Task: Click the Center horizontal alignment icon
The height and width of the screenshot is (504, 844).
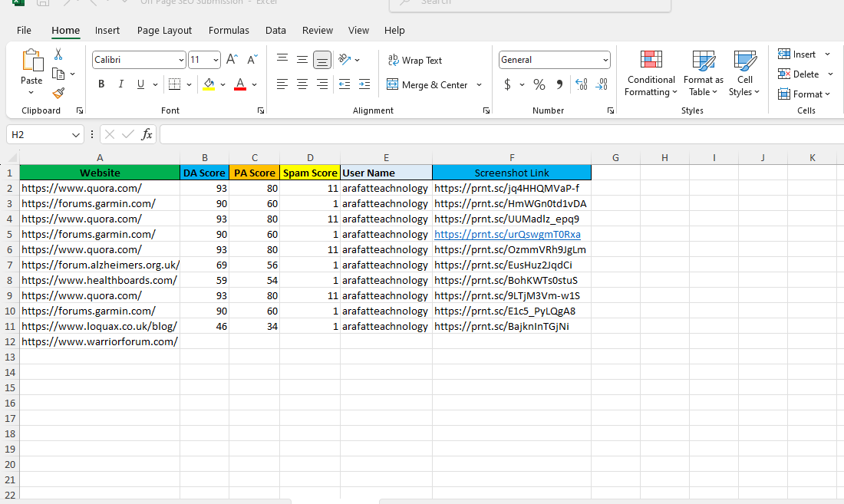Action: pyautogui.click(x=302, y=84)
